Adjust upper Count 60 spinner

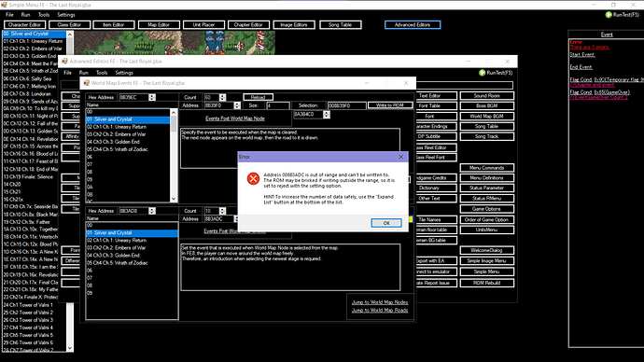(x=222, y=97)
